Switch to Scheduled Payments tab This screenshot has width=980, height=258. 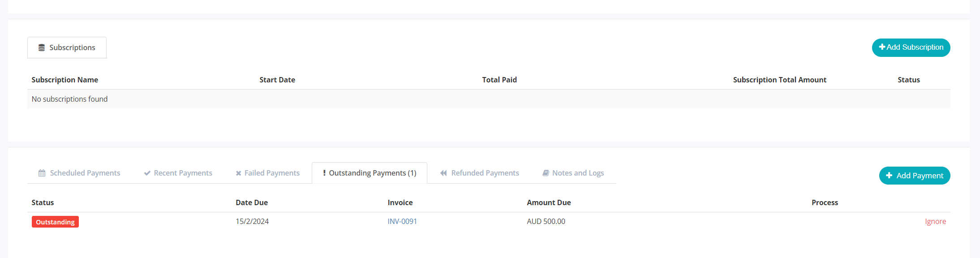tap(79, 173)
